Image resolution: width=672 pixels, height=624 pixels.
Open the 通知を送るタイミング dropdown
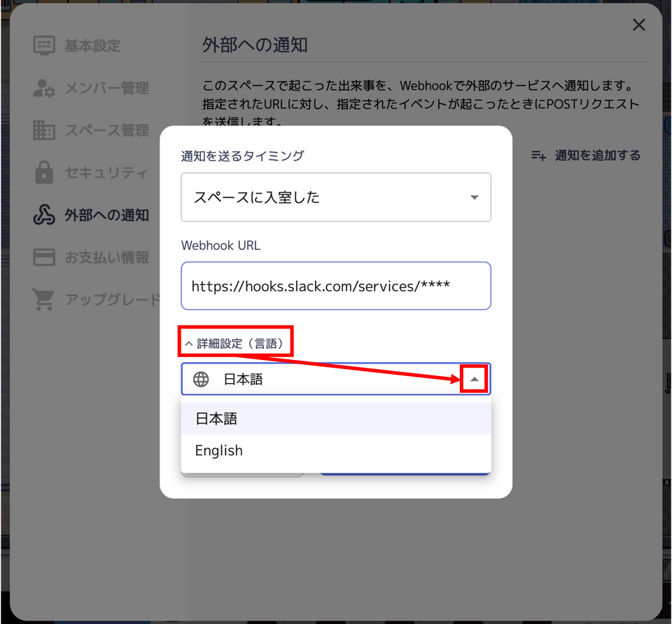336,197
